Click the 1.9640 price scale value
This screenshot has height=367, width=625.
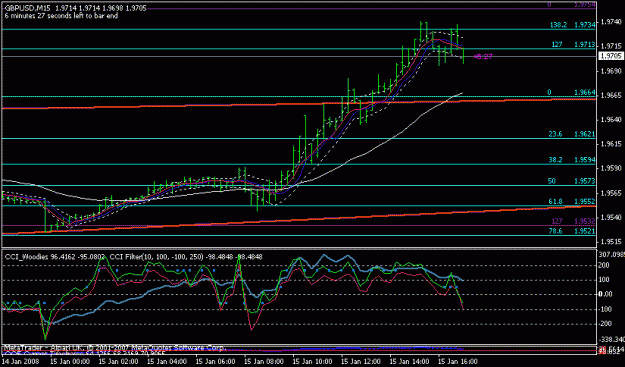(x=611, y=120)
